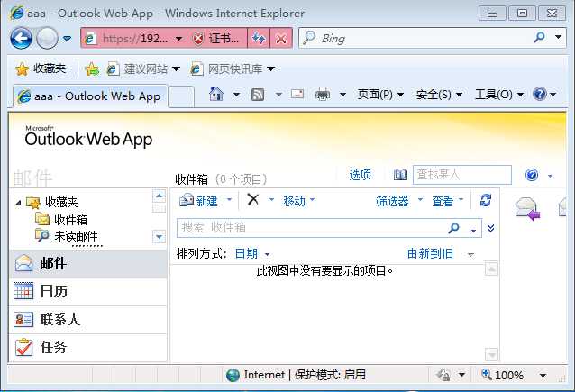The width and height of the screenshot is (575, 392).
Task: Click the 查找某人 find someone field
Action: (462, 175)
